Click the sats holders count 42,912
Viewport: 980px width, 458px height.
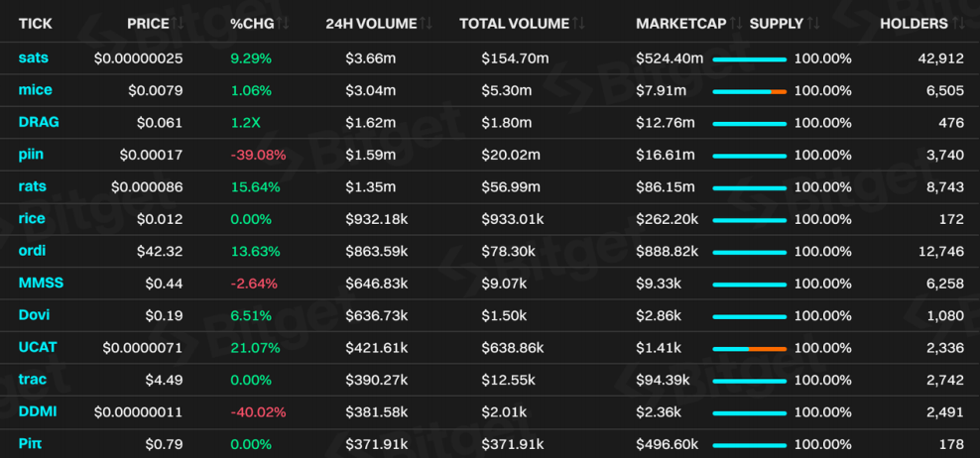940,58
